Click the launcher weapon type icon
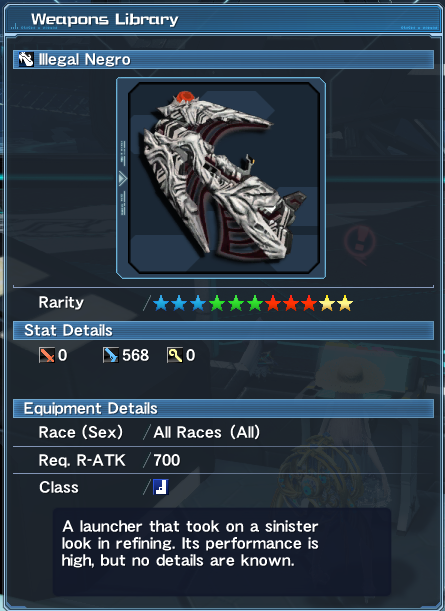Screen dimensions: 445x611 (x=26, y=59)
